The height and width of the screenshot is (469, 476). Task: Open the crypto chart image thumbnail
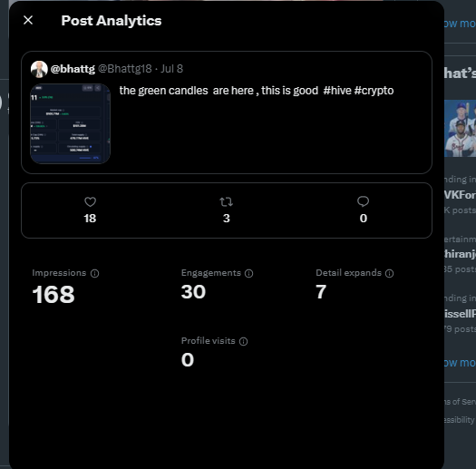70,123
